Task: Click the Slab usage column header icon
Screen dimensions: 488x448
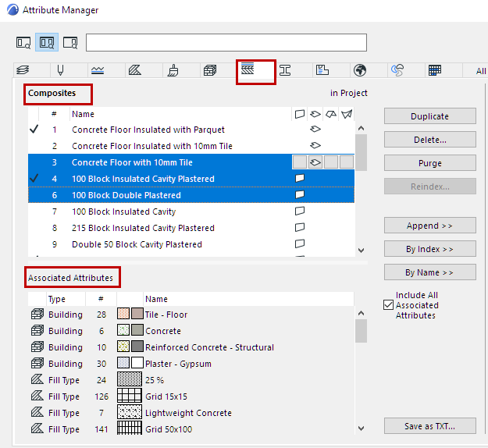Action: point(315,114)
